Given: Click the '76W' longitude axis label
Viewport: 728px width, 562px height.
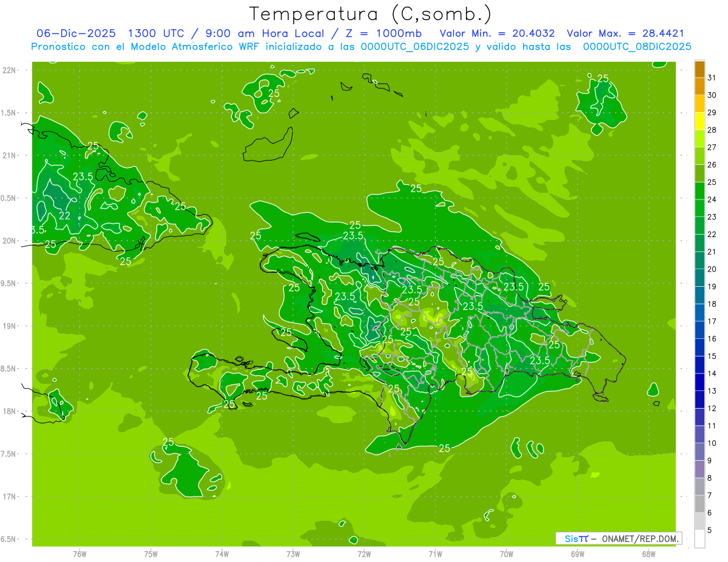Looking at the screenshot, I should (79, 554).
